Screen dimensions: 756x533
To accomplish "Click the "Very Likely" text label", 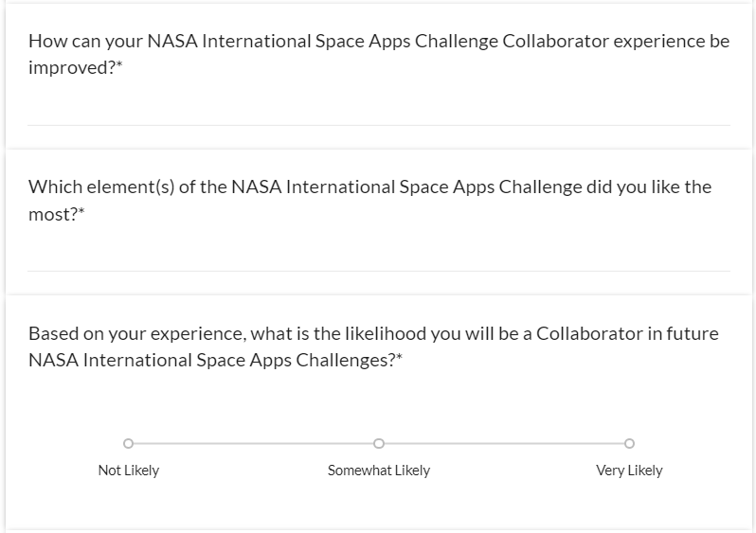I will 629,471.
